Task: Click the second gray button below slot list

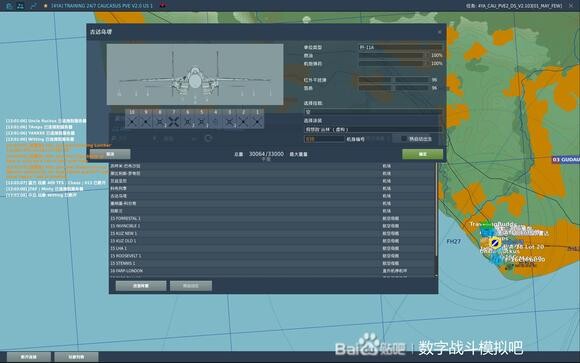Action: [191, 286]
